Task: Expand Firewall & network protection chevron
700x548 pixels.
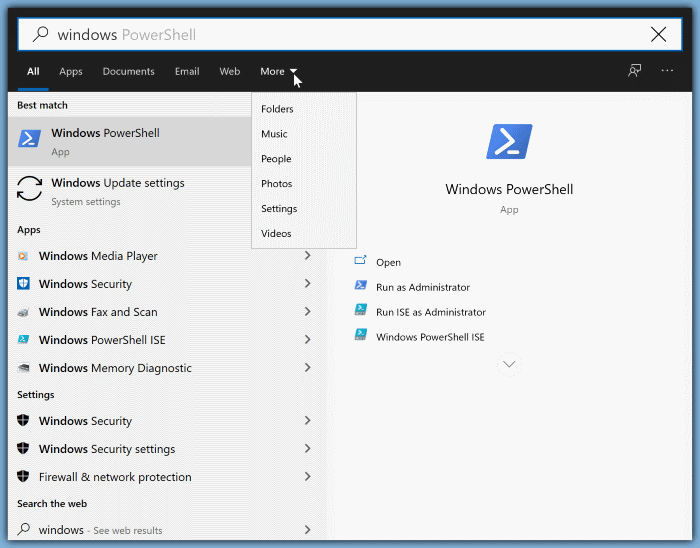Action: point(308,477)
